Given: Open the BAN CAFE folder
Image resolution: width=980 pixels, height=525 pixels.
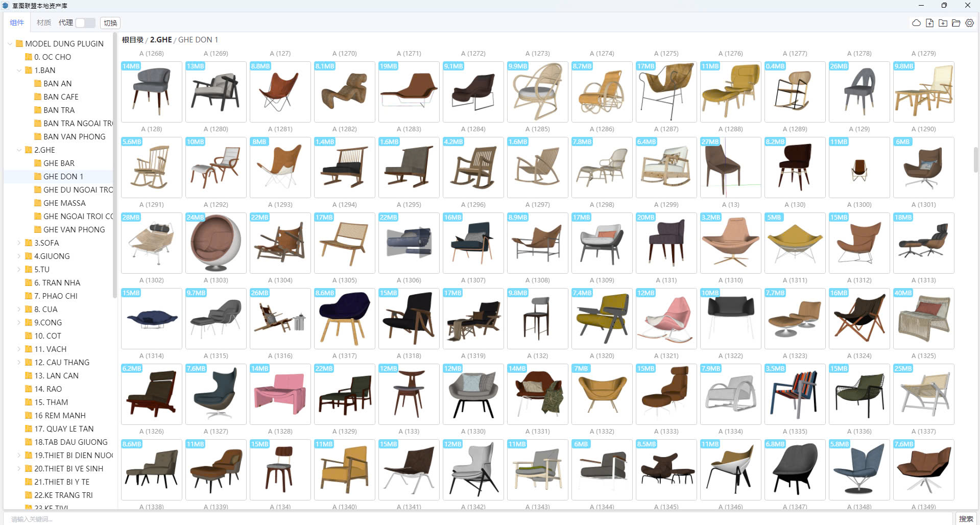Looking at the screenshot, I should pyautogui.click(x=61, y=97).
